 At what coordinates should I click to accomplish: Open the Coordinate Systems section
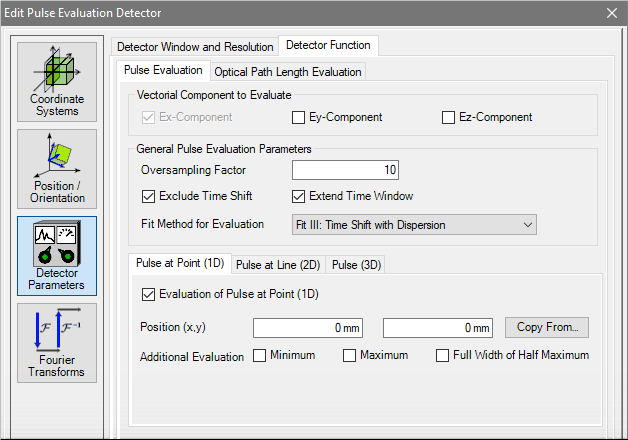pyautogui.click(x=57, y=82)
